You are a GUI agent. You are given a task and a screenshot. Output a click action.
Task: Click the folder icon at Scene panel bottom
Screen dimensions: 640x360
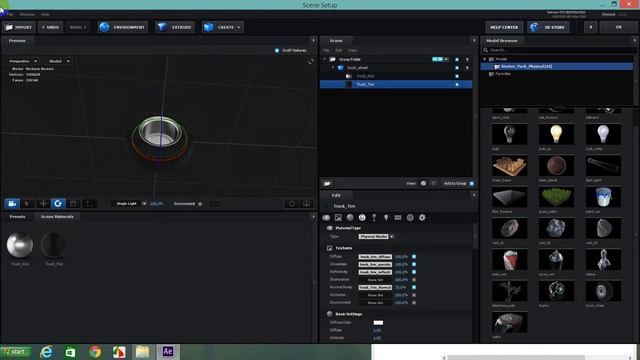pyautogui.click(x=327, y=184)
